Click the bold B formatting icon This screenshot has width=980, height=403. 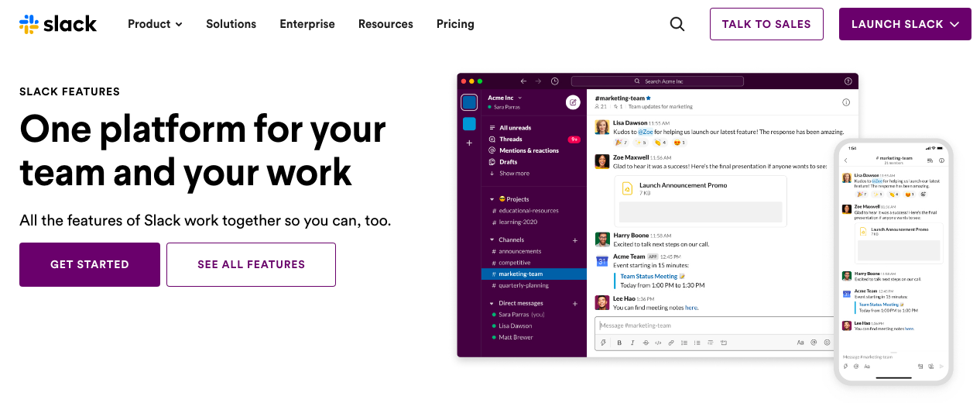(x=619, y=343)
